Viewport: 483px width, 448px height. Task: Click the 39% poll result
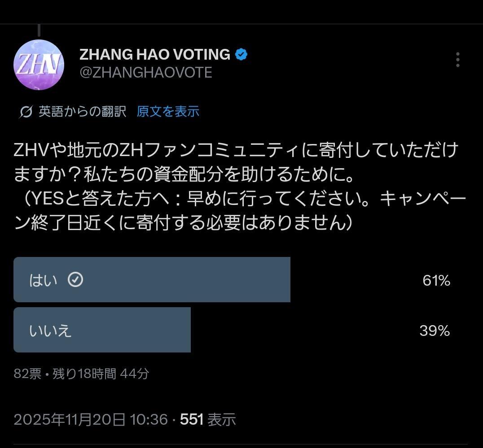[435, 331]
